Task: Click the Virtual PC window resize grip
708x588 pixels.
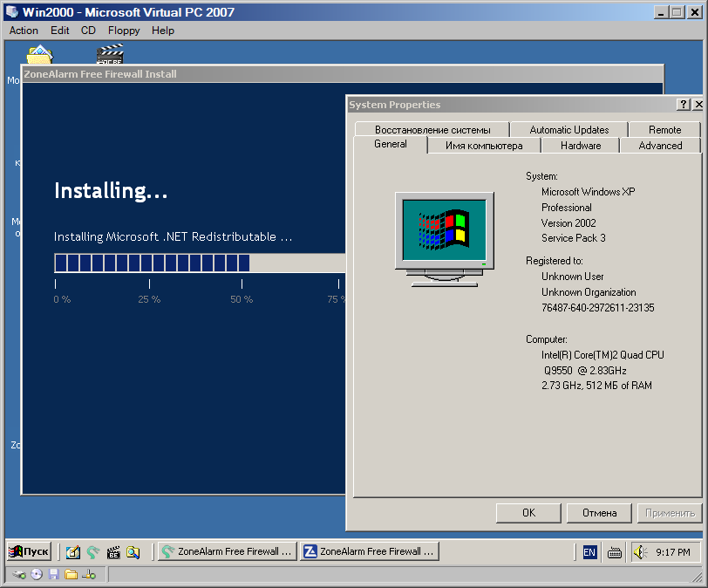Action: (698, 578)
